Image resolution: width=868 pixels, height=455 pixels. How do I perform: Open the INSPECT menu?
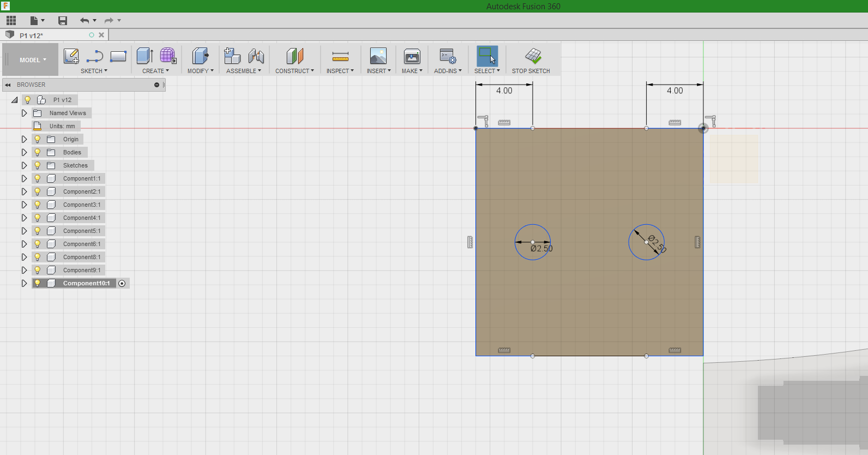(x=340, y=71)
